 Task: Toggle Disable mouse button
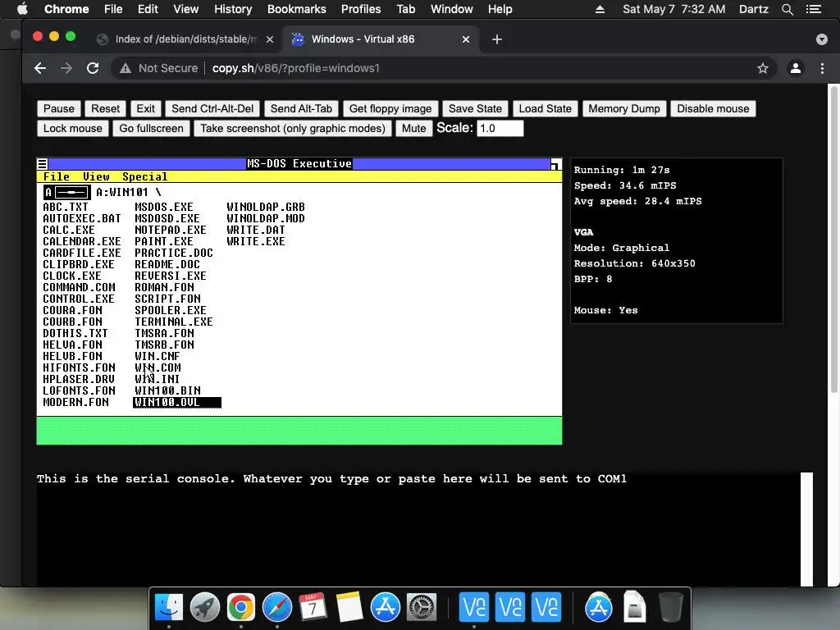point(713,109)
